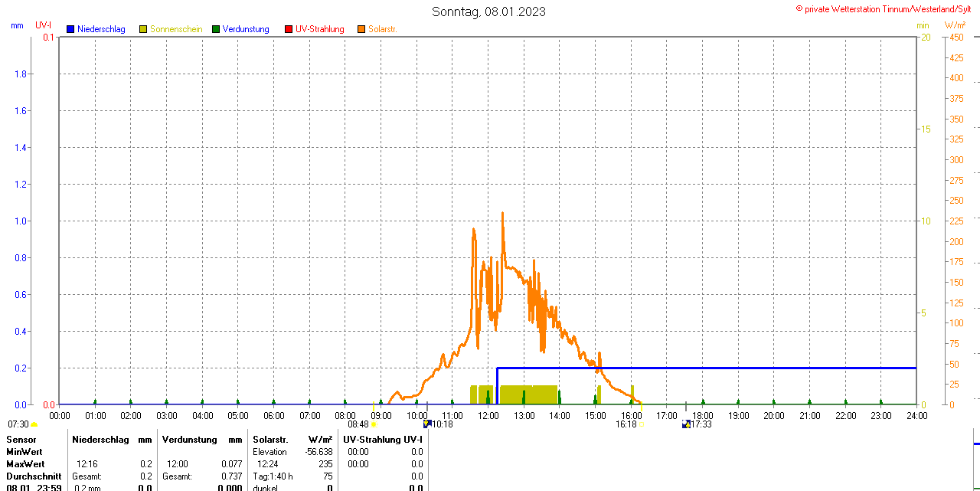Select the Solarstr. legend label
Image resolution: width=980 pixels, height=491 pixels.
(383, 29)
